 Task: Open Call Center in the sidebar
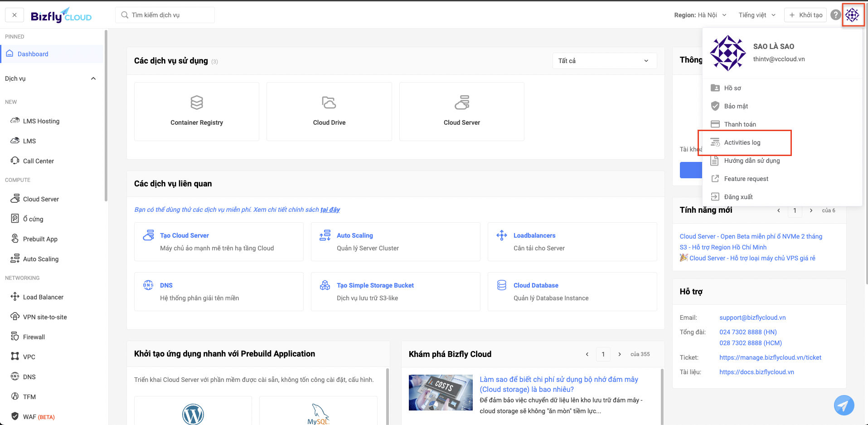(38, 161)
